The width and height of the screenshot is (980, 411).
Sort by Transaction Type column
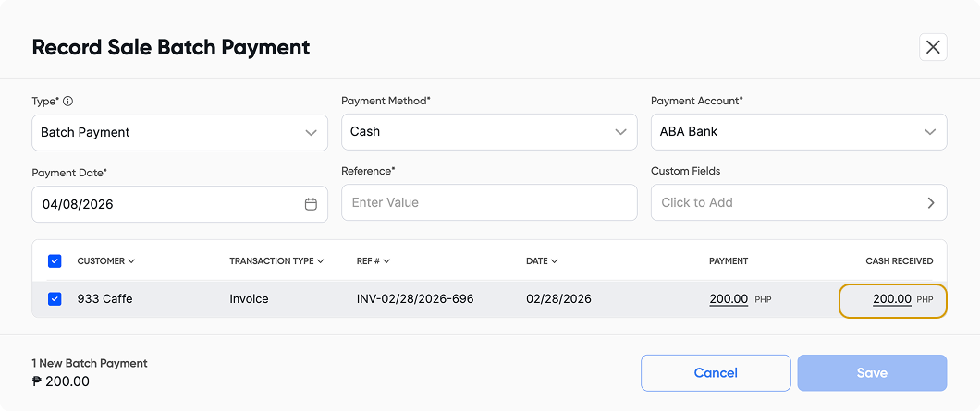(x=276, y=261)
